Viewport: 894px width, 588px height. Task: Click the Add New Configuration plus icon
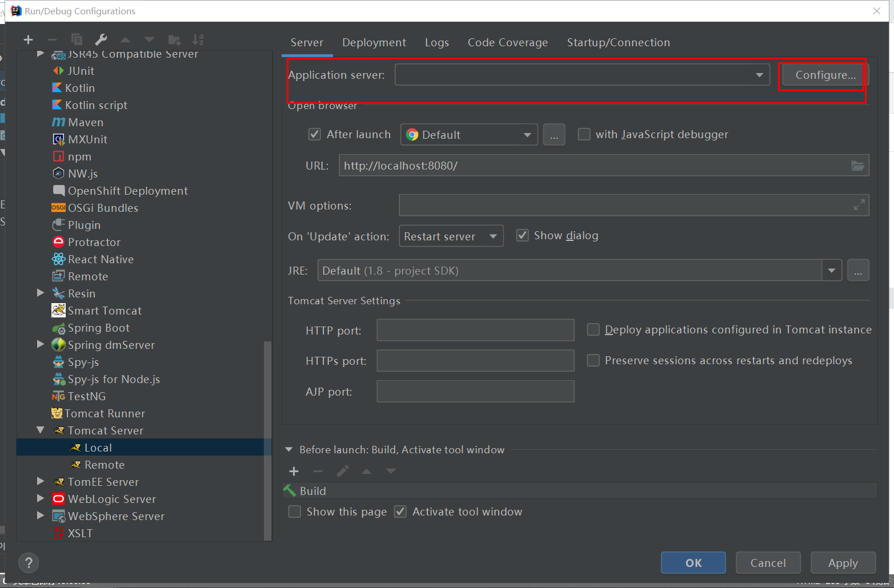pos(28,39)
